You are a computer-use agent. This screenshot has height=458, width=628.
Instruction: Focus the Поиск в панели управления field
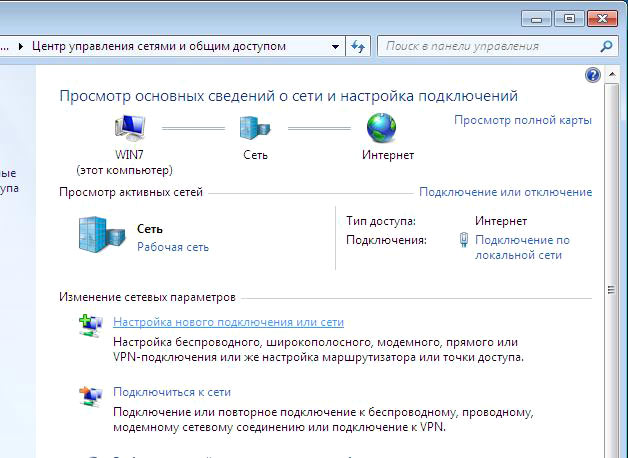488,46
